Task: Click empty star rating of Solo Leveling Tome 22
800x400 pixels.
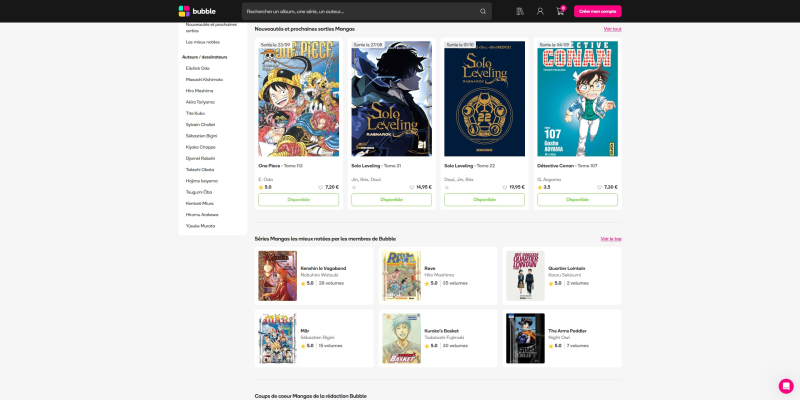Action: (446, 187)
